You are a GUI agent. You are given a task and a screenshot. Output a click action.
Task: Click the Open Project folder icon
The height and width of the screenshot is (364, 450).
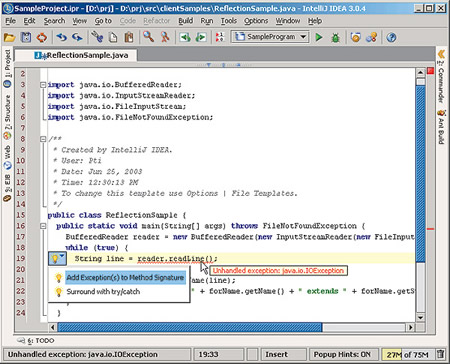(9, 37)
